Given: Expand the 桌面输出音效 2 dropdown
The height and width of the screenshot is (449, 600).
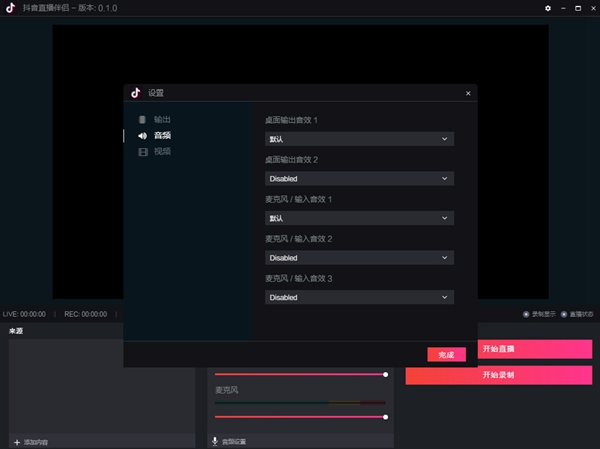Looking at the screenshot, I should tap(359, 178).
